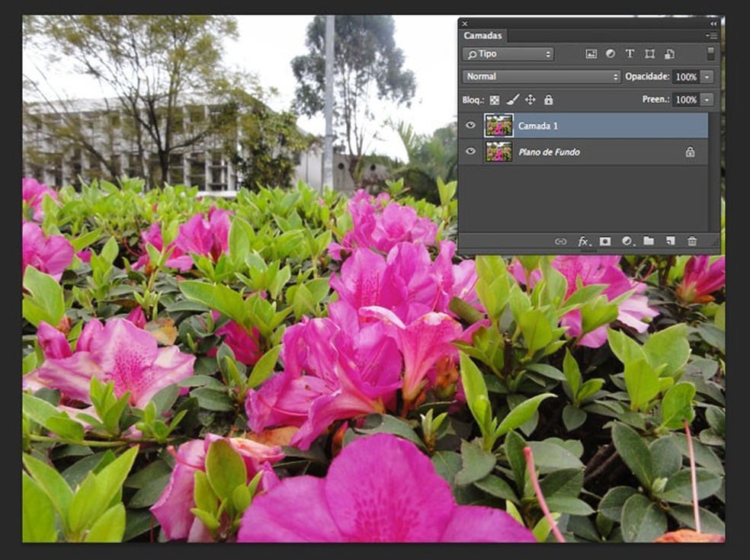This screenshot has width=750, height=560.
Task: Create new fill or adjustment layer
Action: click(x=627, y=241)
